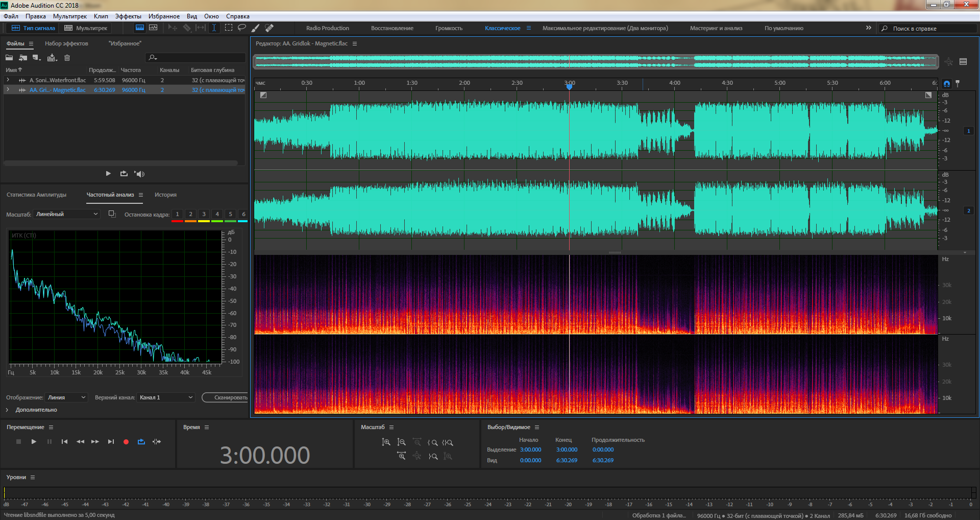The width and height of the screenshot is (980, 520).
Task: Open the Эффекты menu
Action: pos(128,16)
